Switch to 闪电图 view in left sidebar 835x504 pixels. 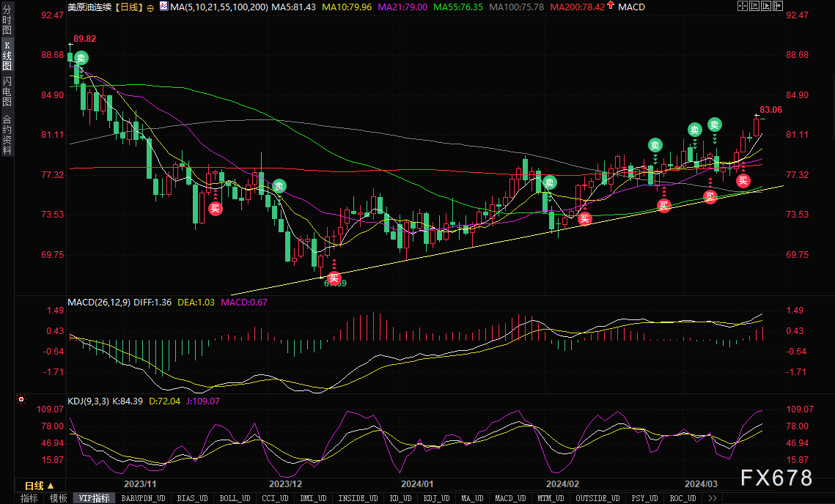point(7,91)
